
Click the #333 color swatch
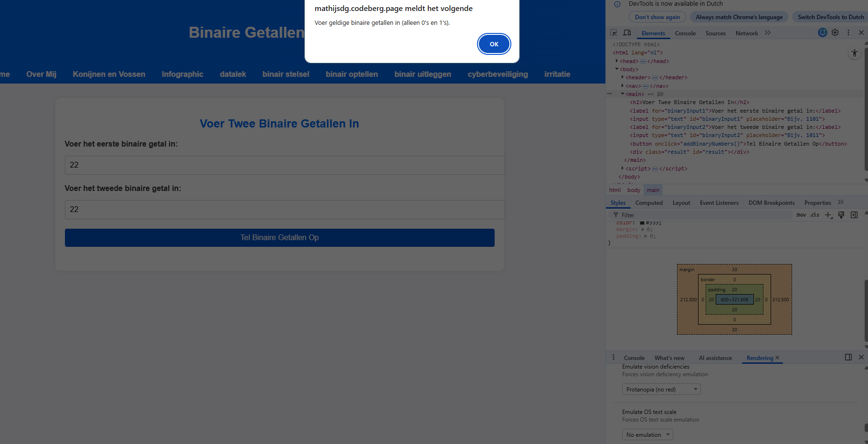point(642,222)
